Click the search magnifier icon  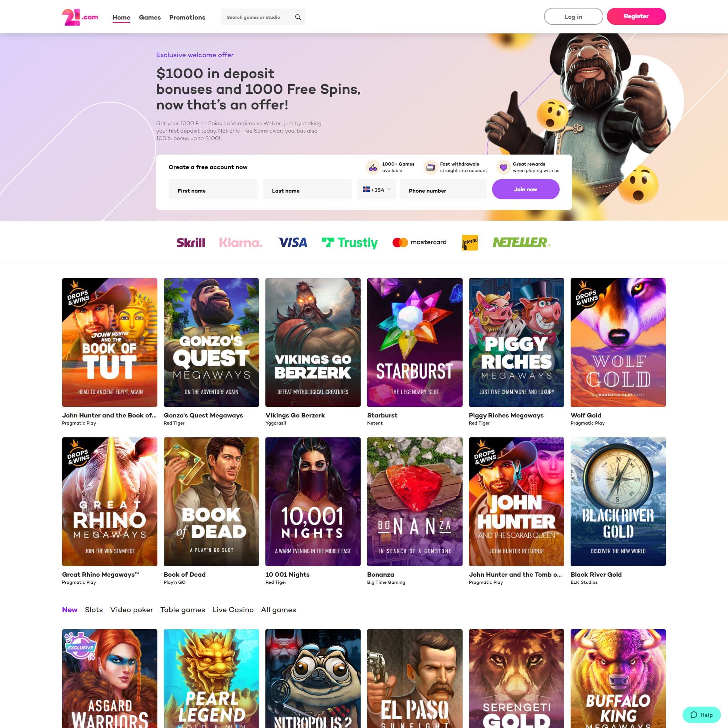tap(299, 17)
